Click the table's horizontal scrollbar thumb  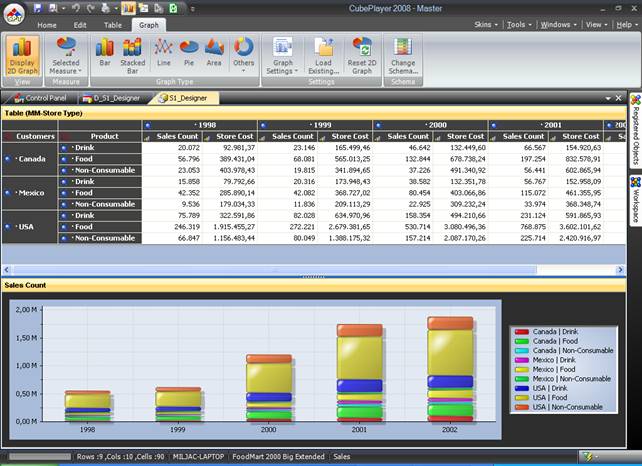(274, 269)
